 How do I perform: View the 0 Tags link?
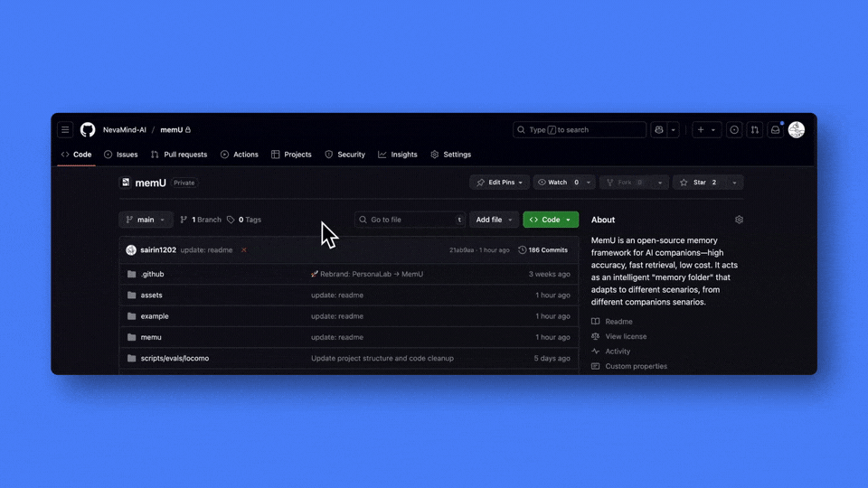(x=244, y=220)
